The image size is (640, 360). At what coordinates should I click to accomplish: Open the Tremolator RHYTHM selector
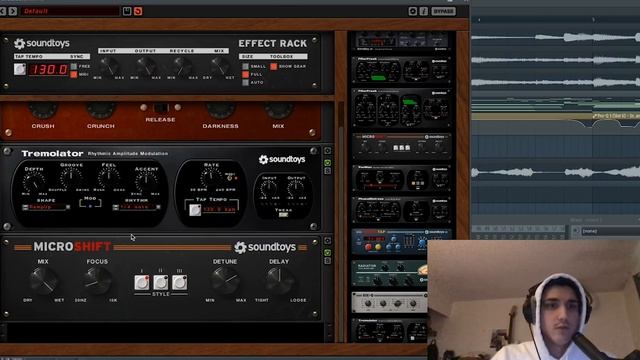click(137, 207)
